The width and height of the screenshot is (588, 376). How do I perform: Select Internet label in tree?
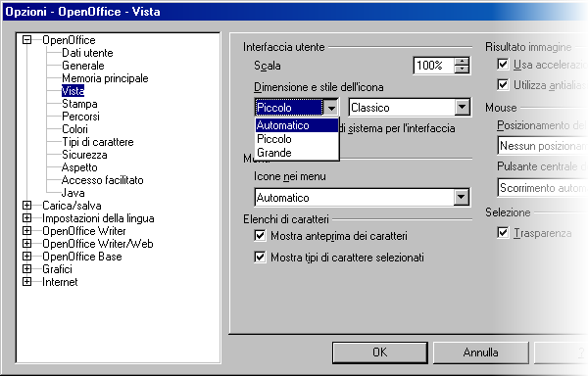tap(60, 282)
